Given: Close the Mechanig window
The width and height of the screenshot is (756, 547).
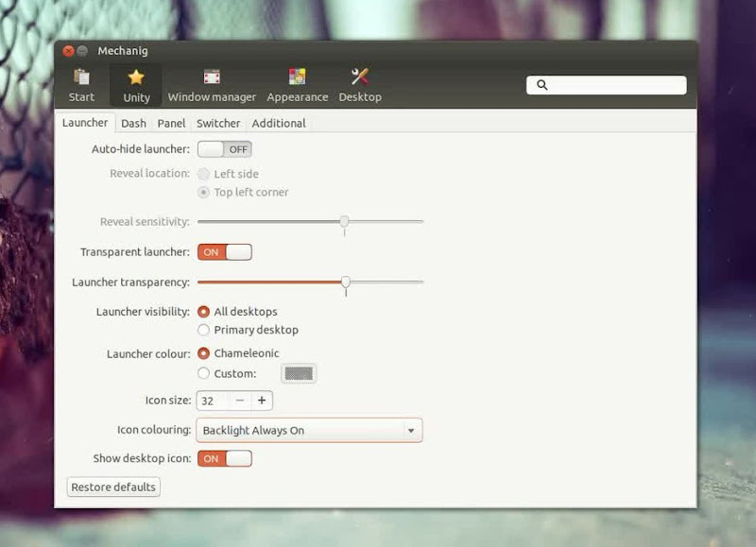Looking at the screenshot, I should (x=68, y=51).
